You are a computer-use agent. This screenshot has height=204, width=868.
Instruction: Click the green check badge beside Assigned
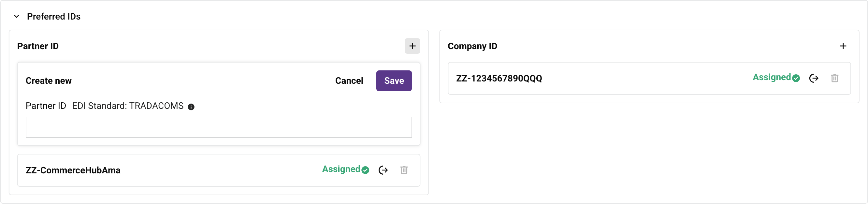click(x=365, y=170)
